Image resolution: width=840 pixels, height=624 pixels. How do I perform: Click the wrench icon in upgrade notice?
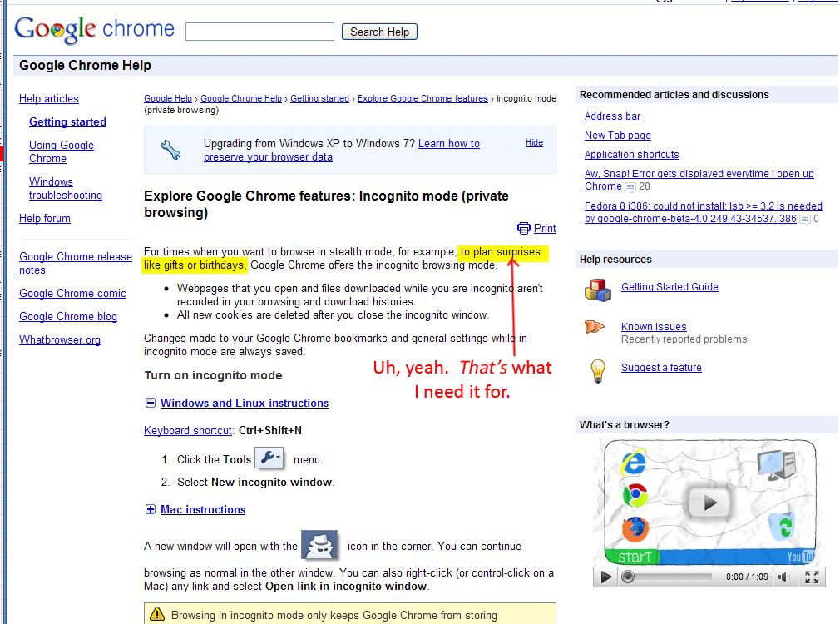170,150
